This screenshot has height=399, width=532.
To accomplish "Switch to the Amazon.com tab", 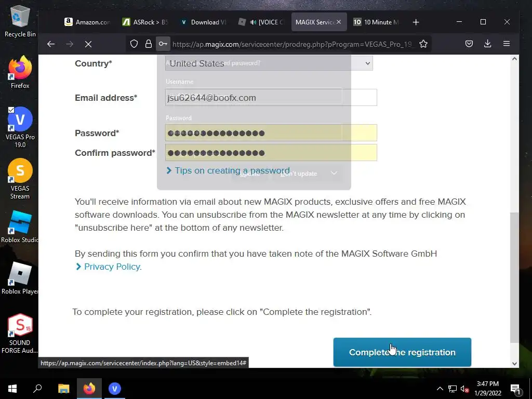I will (87, 22).
